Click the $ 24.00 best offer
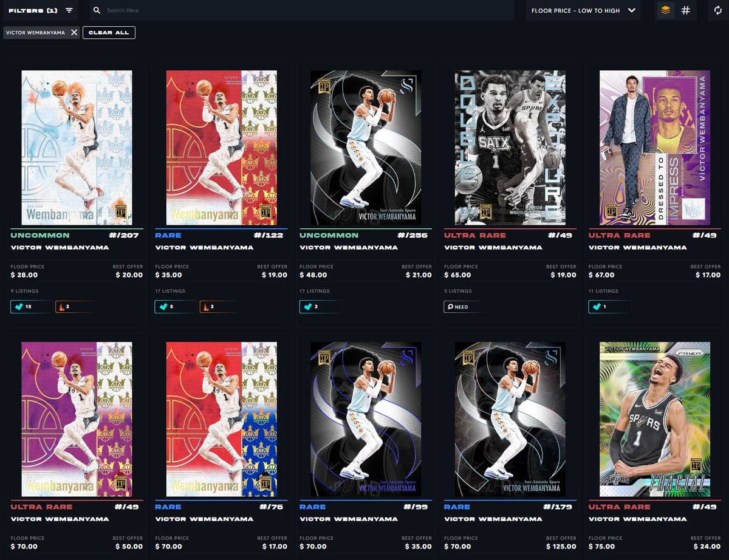 tap(707, 546)
